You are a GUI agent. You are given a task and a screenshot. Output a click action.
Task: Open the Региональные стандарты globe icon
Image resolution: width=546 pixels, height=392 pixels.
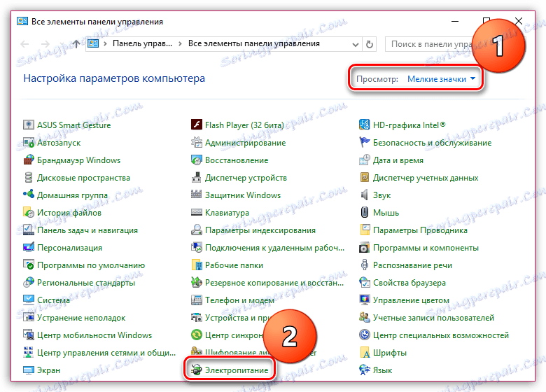[29, 282]
